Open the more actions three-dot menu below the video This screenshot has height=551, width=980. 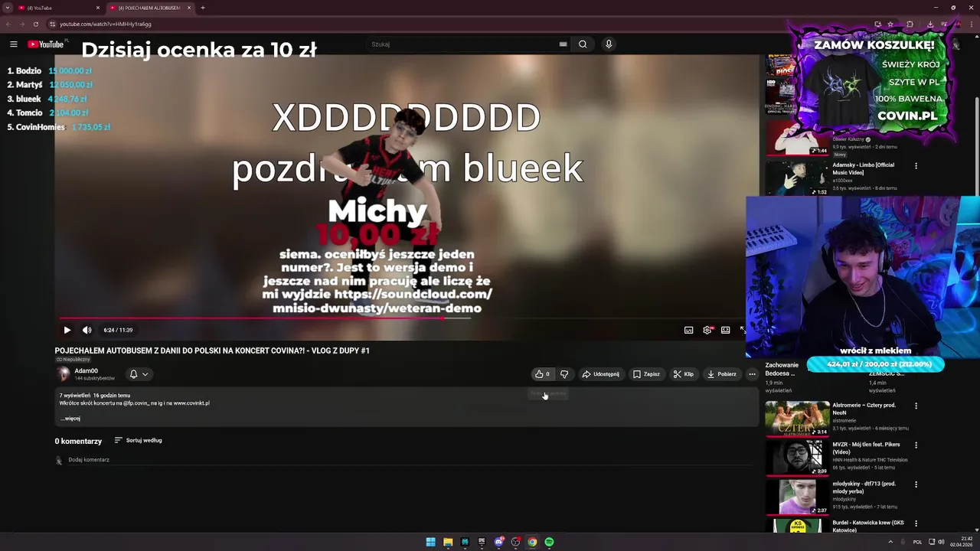click(x=752, y=374)
